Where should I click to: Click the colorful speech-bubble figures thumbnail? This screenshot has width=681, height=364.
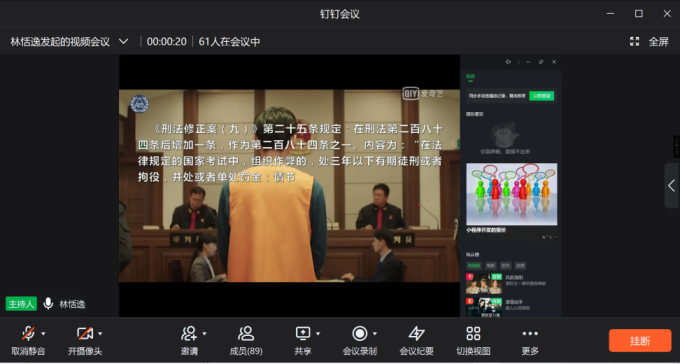pyautogui.click(x=512, y=194)
